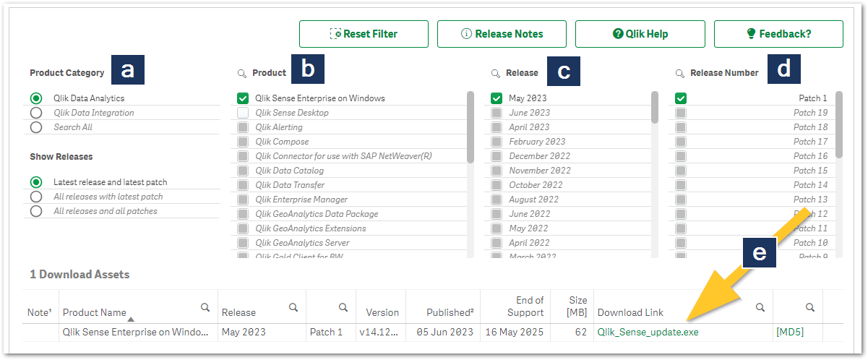Check the Qlik Data Catalog product

coord(243,171)
